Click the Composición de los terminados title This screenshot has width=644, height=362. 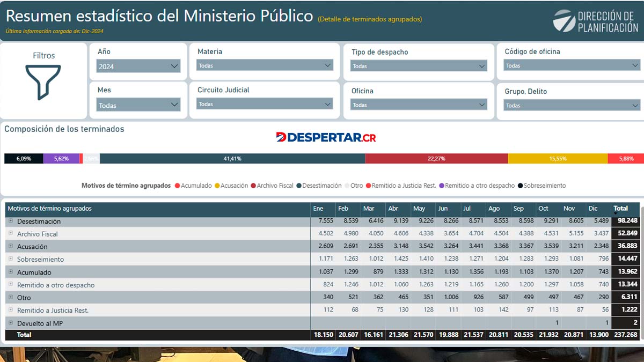coord(64,129)
